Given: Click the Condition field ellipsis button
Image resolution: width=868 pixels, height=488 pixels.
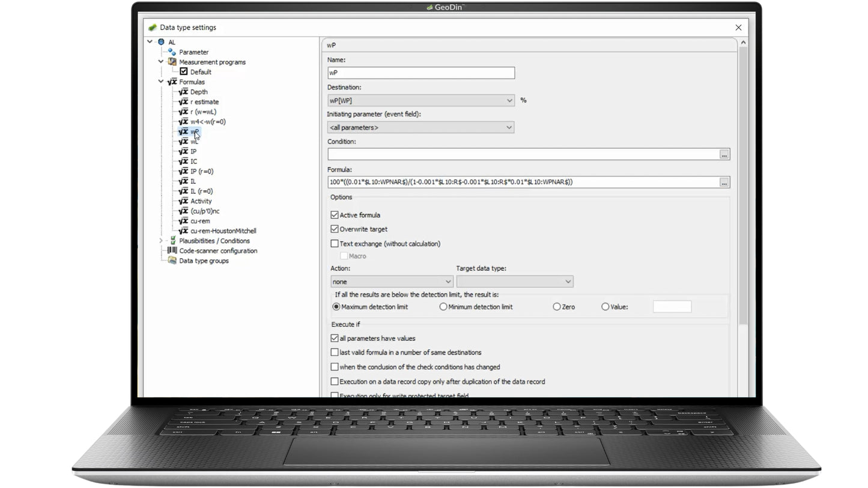Looking at the screenshot, I should (x=724, y=155).
